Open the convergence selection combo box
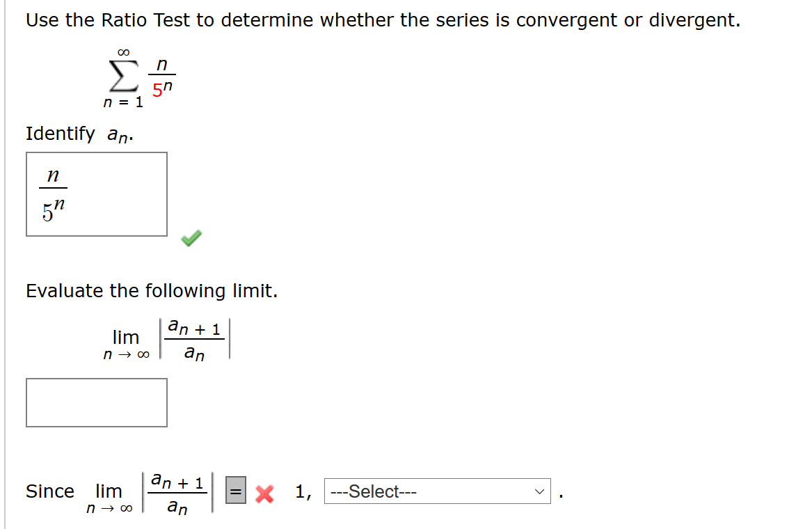 (x=436, y=491)
